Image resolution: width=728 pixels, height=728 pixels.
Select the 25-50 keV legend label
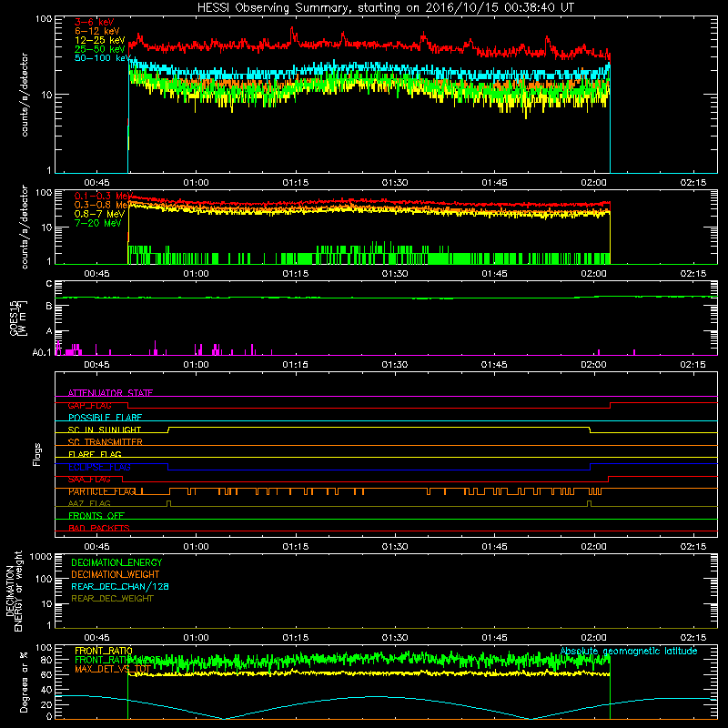click(x=99, y=49)
